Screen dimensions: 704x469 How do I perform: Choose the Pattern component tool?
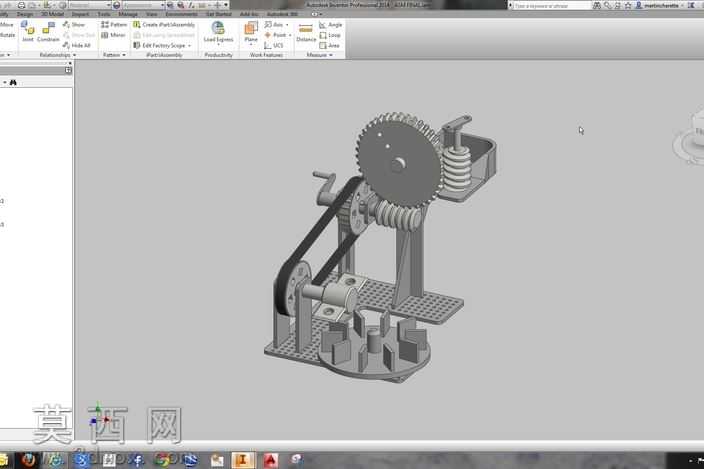click(114, 25)
